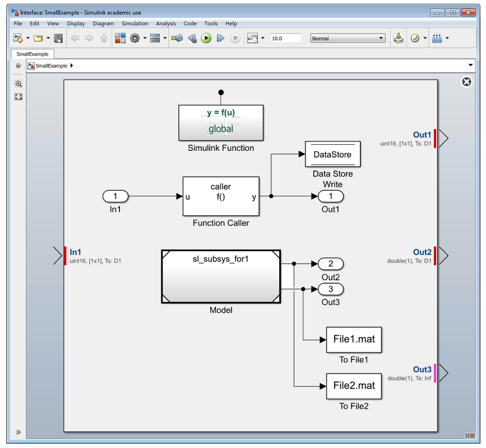
Task: Close the interface view with X
Action: pyautogui.click(x=466, y=82)
